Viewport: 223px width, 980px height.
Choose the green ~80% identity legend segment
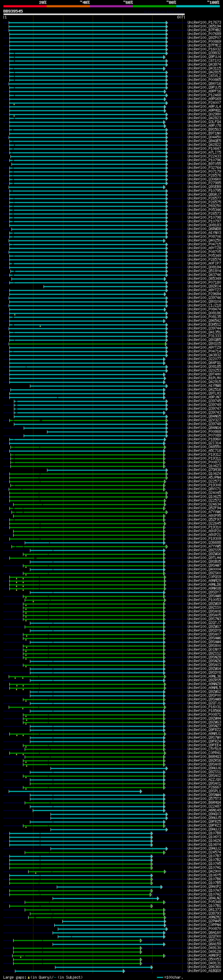click(155, 6)
